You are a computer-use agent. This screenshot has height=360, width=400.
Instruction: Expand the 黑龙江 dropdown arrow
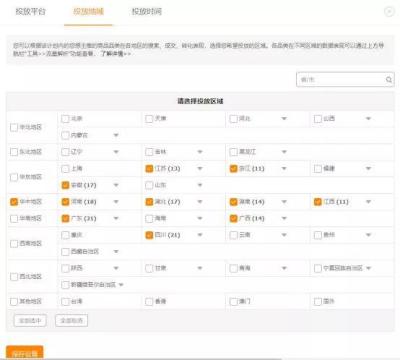(x=284, y=152)
